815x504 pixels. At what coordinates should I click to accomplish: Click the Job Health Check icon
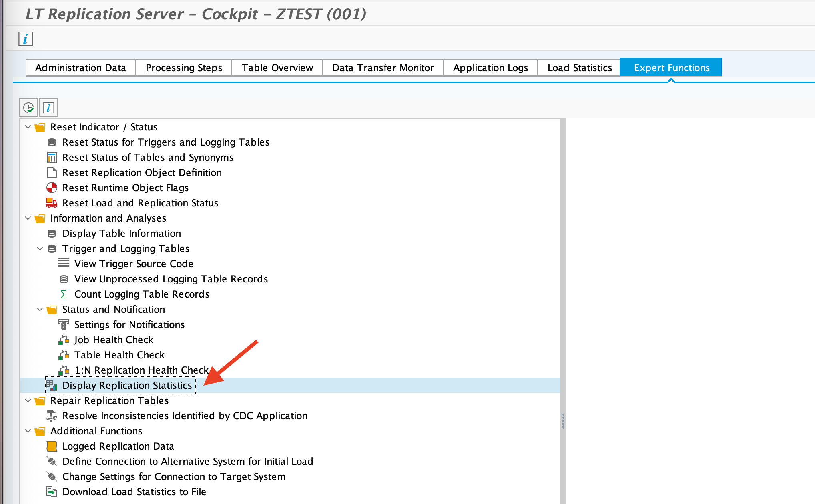[64, 340]
